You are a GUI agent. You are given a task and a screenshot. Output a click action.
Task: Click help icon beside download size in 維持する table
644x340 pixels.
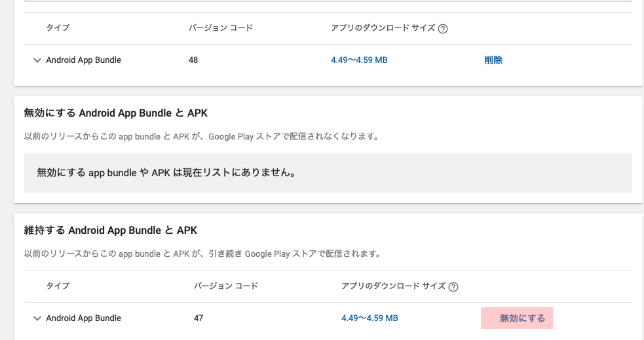coord(453,286)
